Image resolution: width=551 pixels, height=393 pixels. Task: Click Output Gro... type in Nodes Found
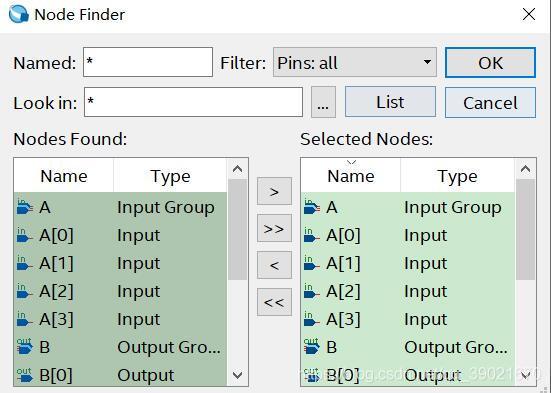click(169, 347)
